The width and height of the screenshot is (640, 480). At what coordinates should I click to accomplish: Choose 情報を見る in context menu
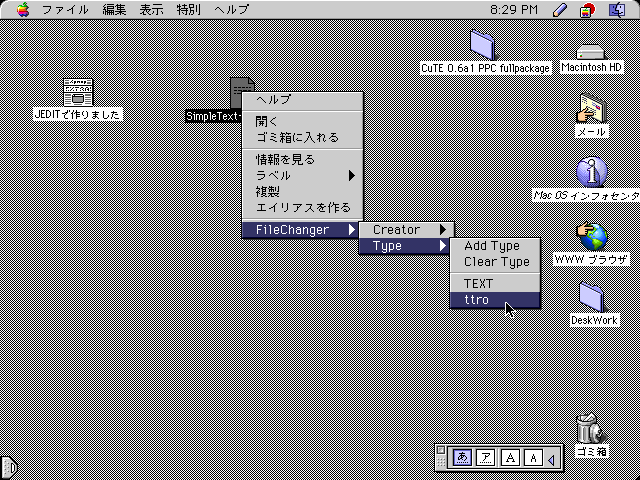(x=302, y=160)
